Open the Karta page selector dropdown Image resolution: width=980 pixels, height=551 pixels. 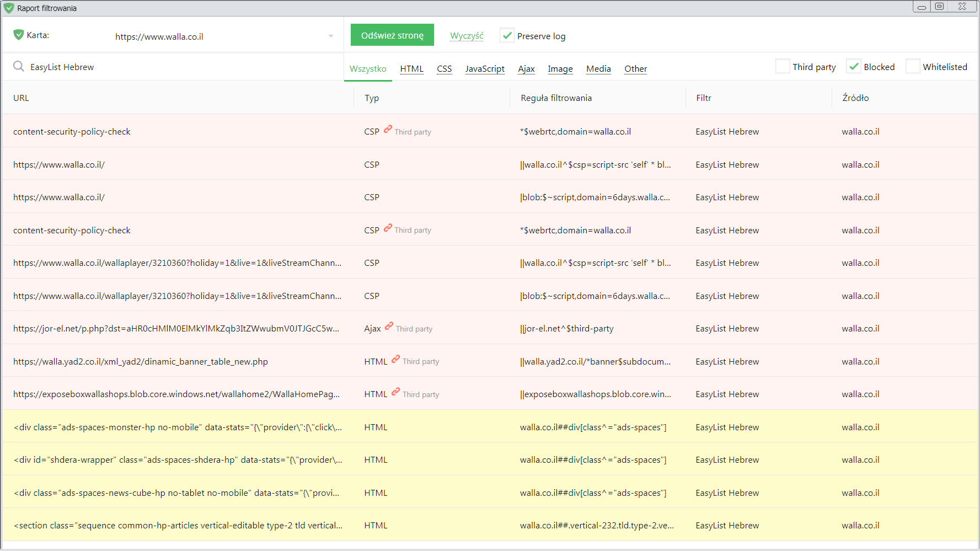[329, 35]
